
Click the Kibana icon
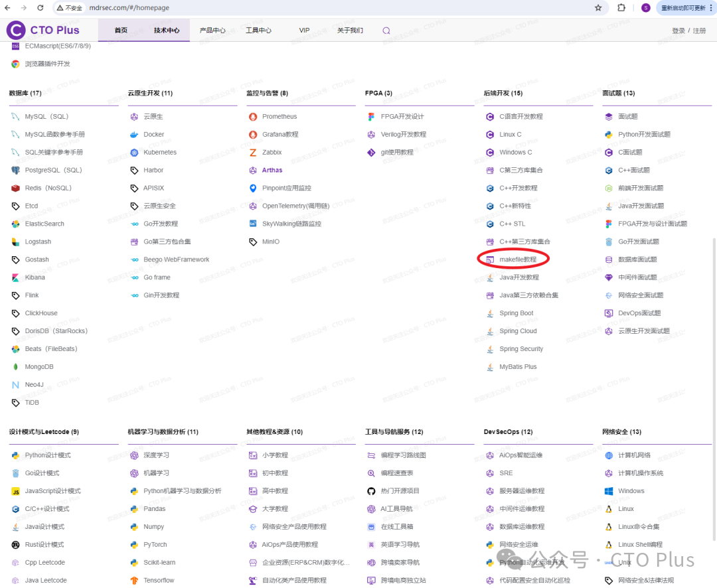click(x=15, y=277)
